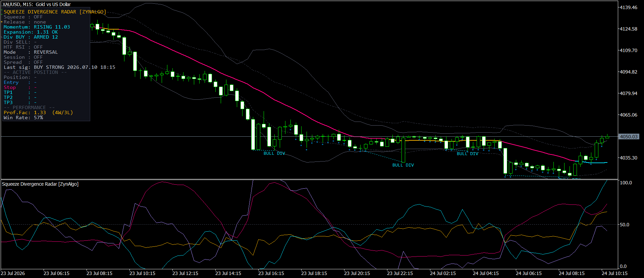Click the HTF RSI : OFF row
Image resolution: width=644 pixels, height=278 pixels.
(23, 47)
